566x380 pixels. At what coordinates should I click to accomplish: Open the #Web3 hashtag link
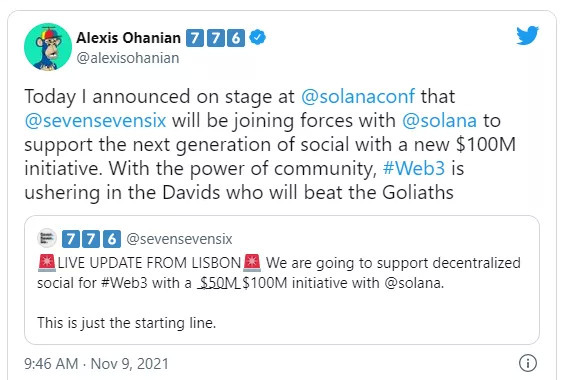click(414, 168)
